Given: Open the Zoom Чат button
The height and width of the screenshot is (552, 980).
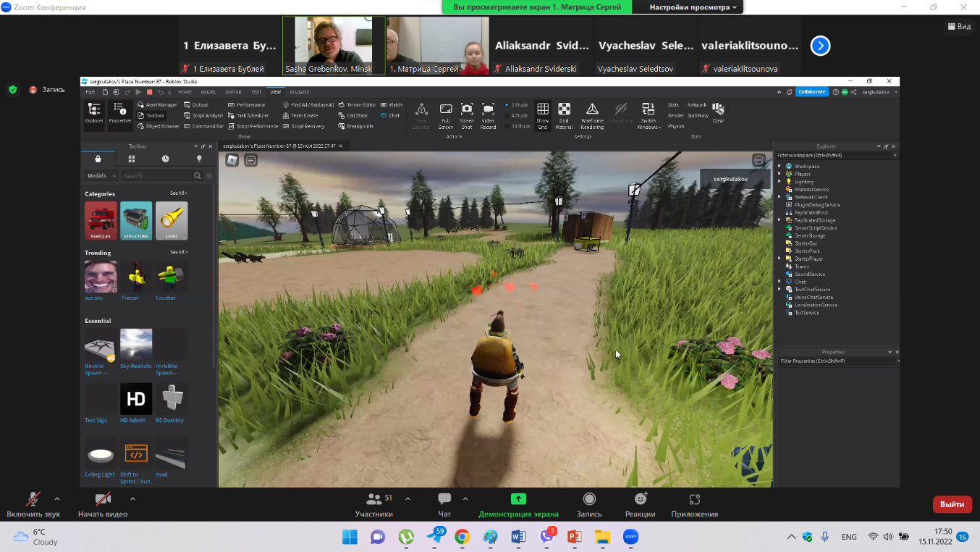Looking at the screenshot, I should coord(444,505).
